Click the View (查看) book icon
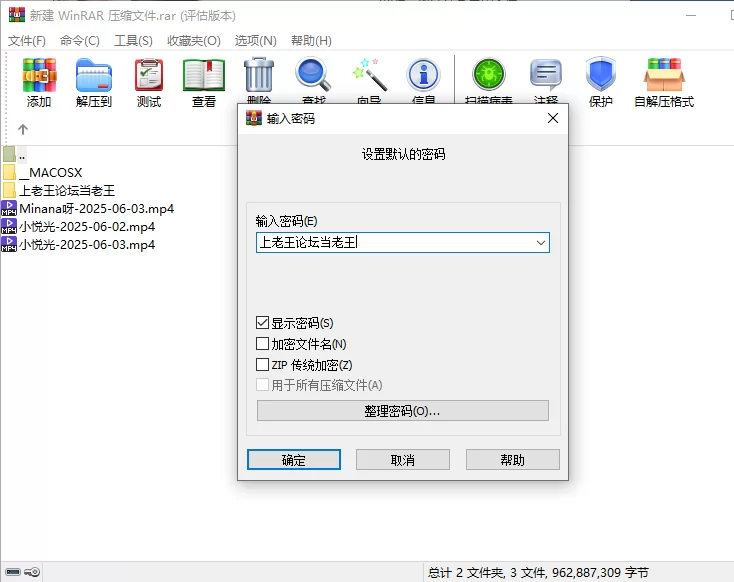The image size is (734, 582). [x=203, y=78]
